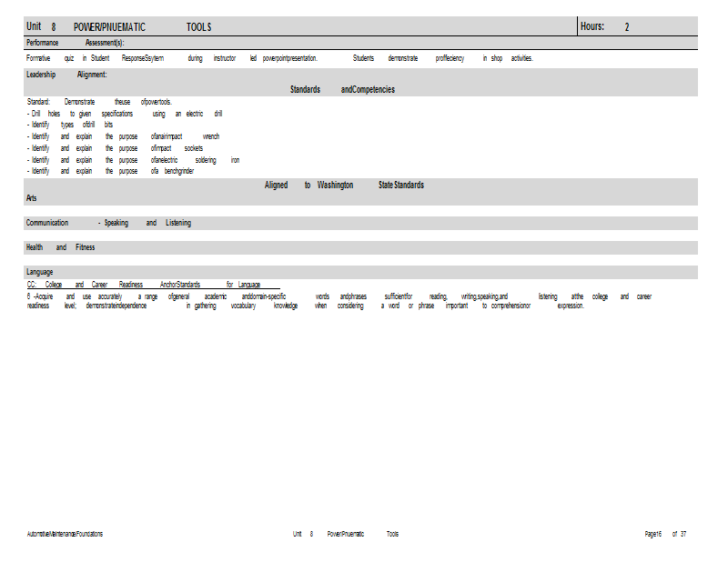
Task: Select the line about an electric soldering iron
Action: click(133, 160)
